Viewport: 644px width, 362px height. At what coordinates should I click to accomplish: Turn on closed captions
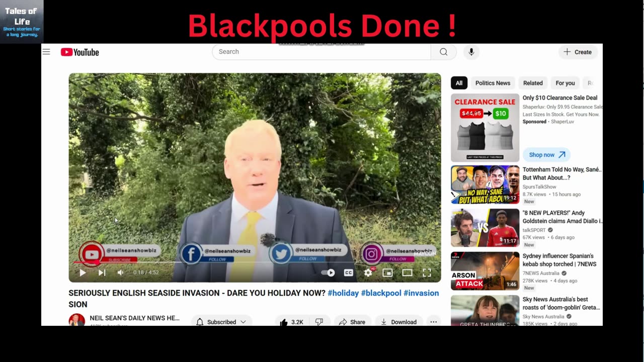click(x=348, y=273)
